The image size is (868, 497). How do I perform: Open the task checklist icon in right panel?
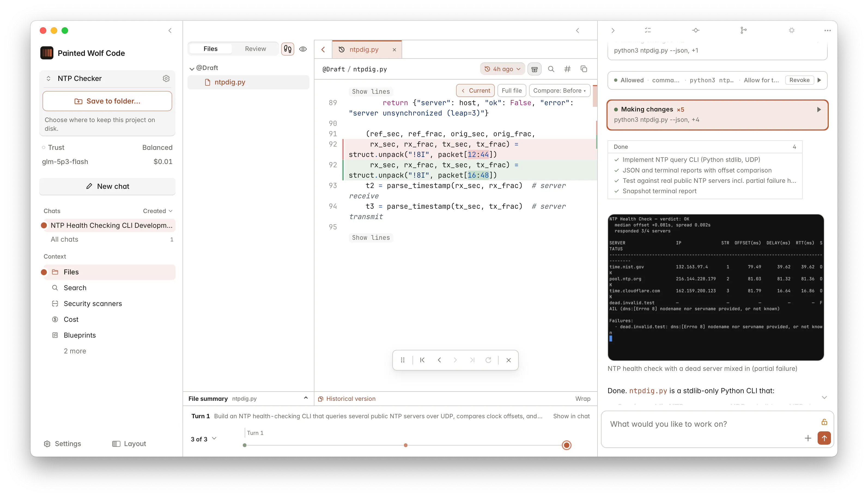[x=648, y=30]
